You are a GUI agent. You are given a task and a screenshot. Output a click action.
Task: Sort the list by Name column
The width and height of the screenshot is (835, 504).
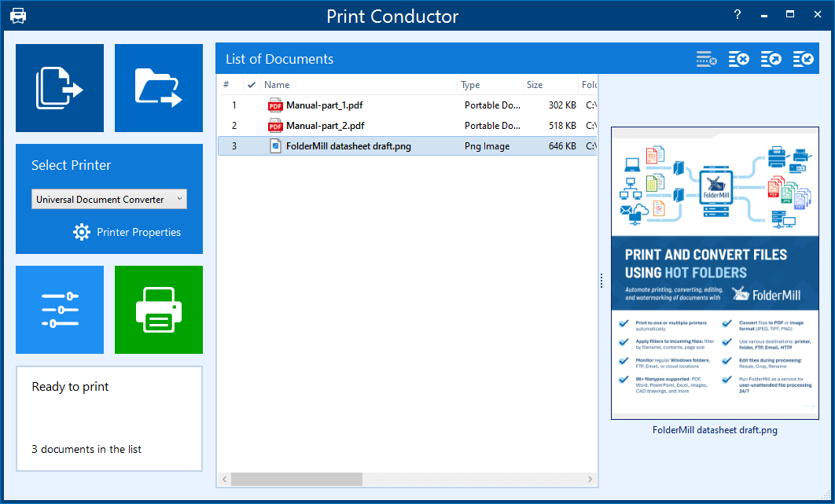(358, 85)
